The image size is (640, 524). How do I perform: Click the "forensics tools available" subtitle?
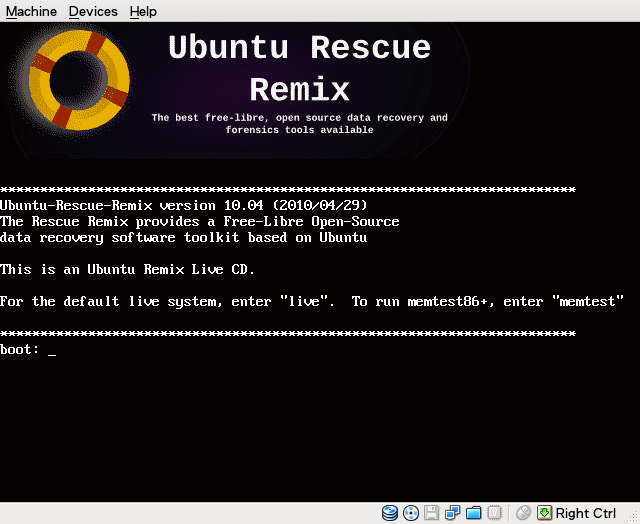pos(300,130)
